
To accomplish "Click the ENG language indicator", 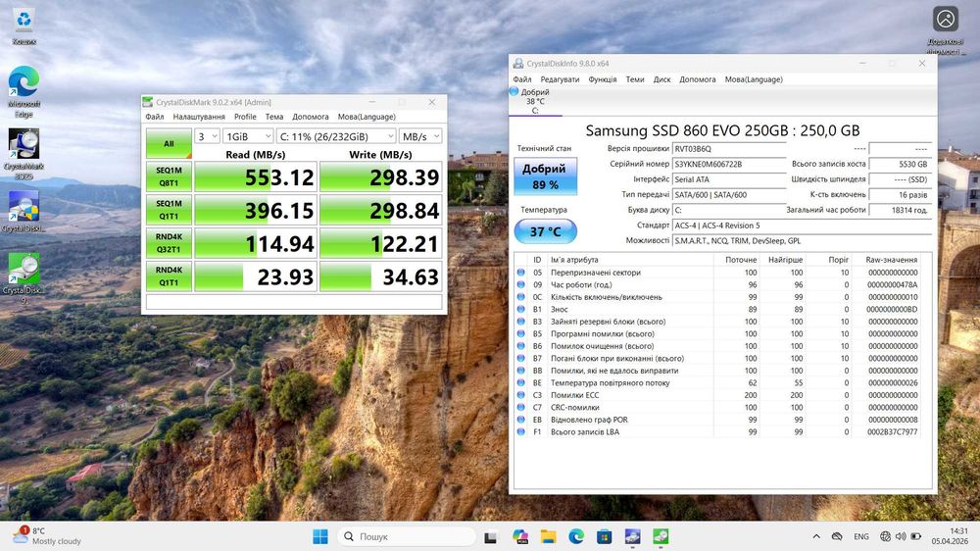I will click(861, 536).
